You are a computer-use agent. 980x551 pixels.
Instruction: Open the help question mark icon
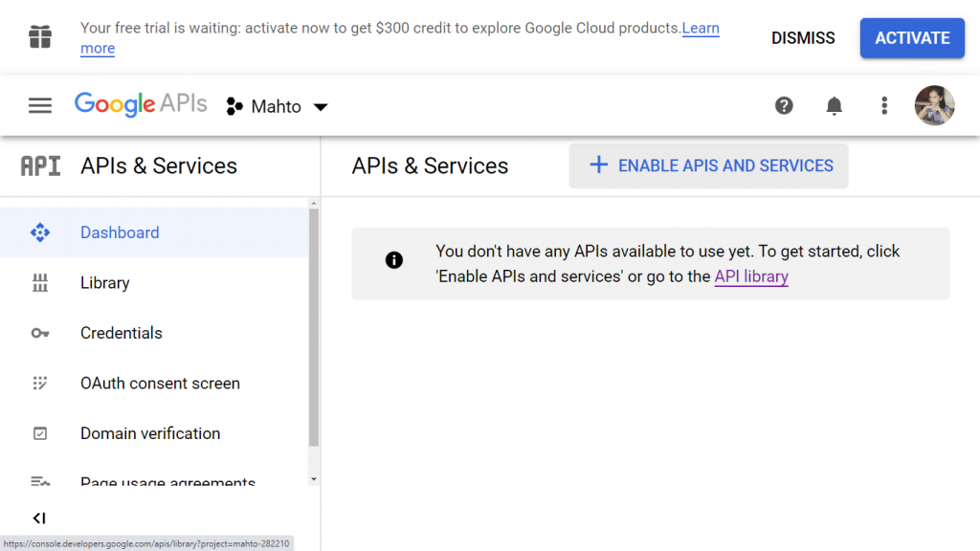point(784,105)
